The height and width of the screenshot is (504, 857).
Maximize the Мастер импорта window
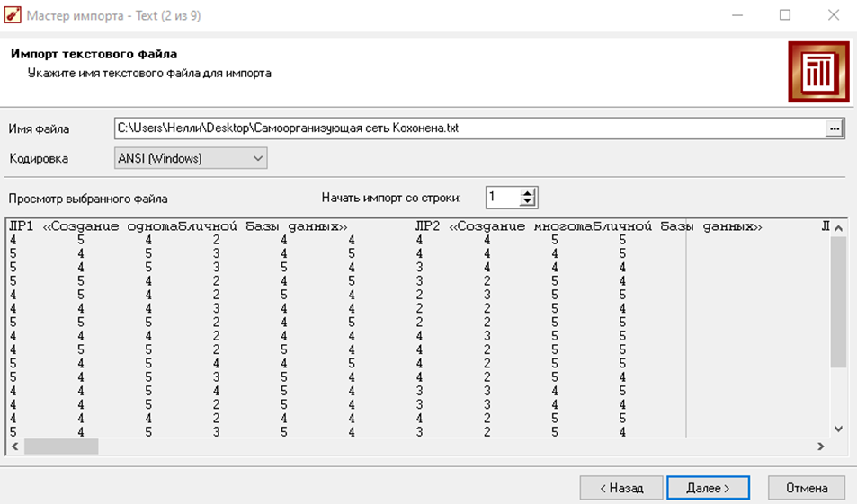tap(785, 15)
